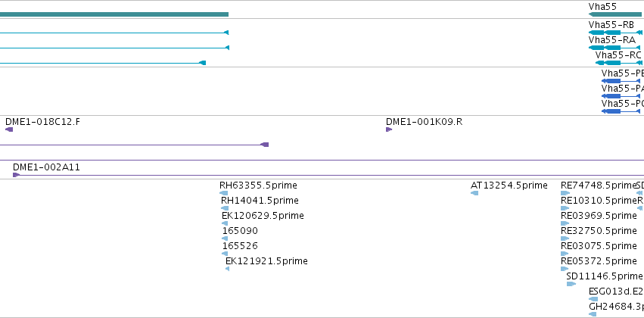Select the RE10310.5prime arrow glyph
Viewport: 644px width, 318px height.
[565, 208]
